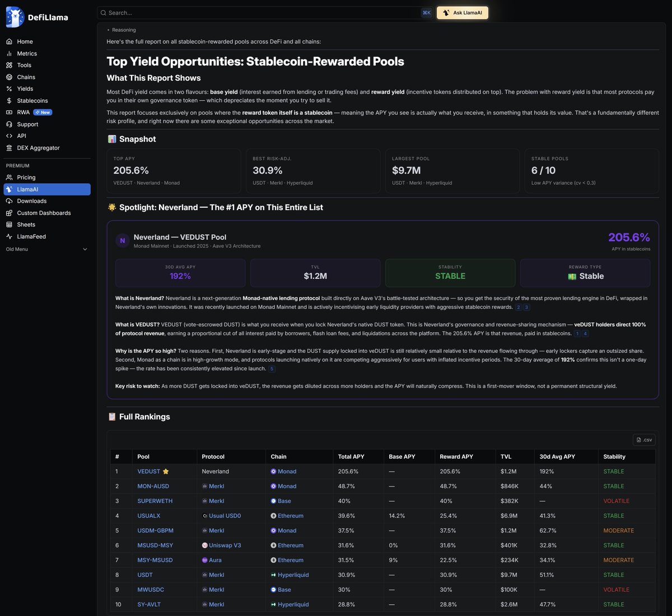Open the Support chat icon

click(9, 124)
